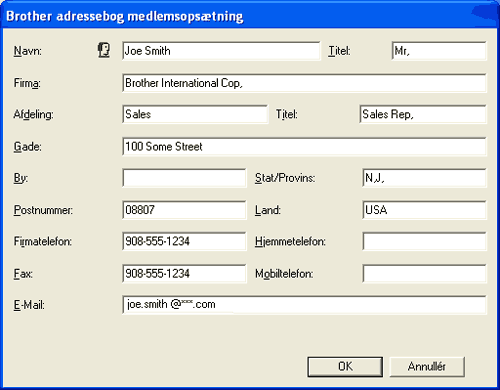Click the Brother adressebog medlemsopsætning title bar
Image resolution: width=500 pixels, height=390 pixels.
point(250,15)
